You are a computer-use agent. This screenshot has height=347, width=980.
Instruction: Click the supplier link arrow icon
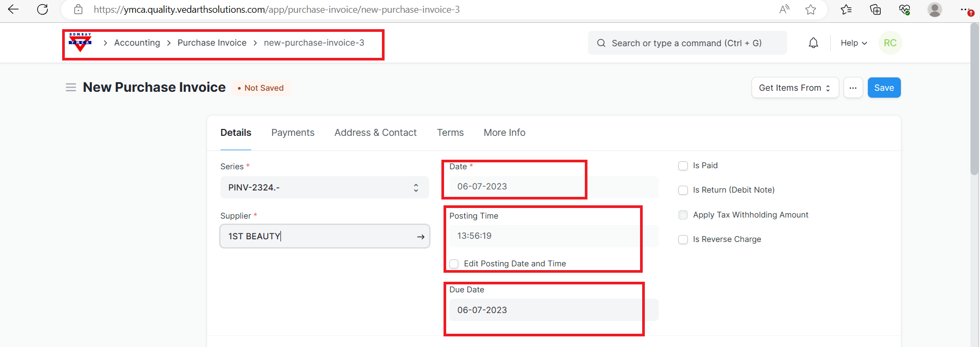point(420,237)
